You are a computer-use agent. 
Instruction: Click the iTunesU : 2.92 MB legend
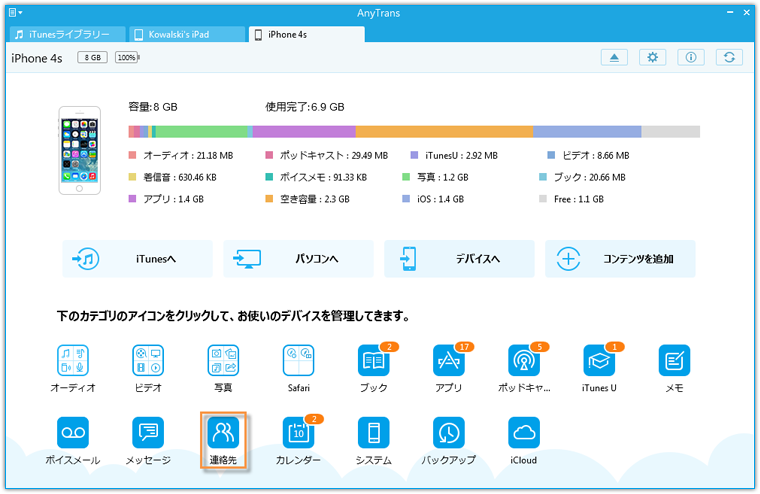tap(454, 156)
